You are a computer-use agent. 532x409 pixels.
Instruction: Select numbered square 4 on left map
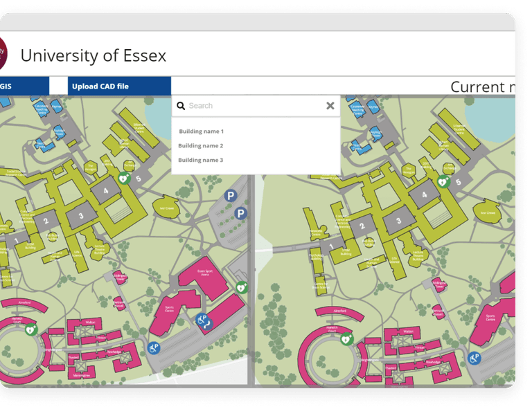(105, 191)
